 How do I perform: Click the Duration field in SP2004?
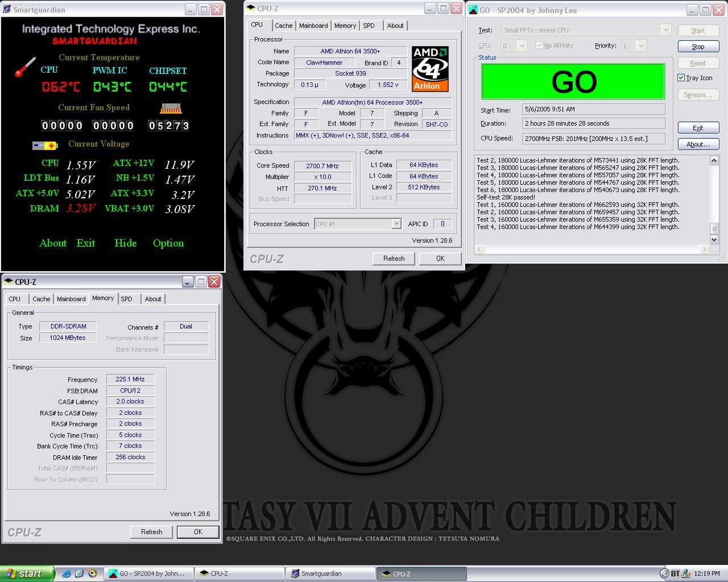pos(593,123)
